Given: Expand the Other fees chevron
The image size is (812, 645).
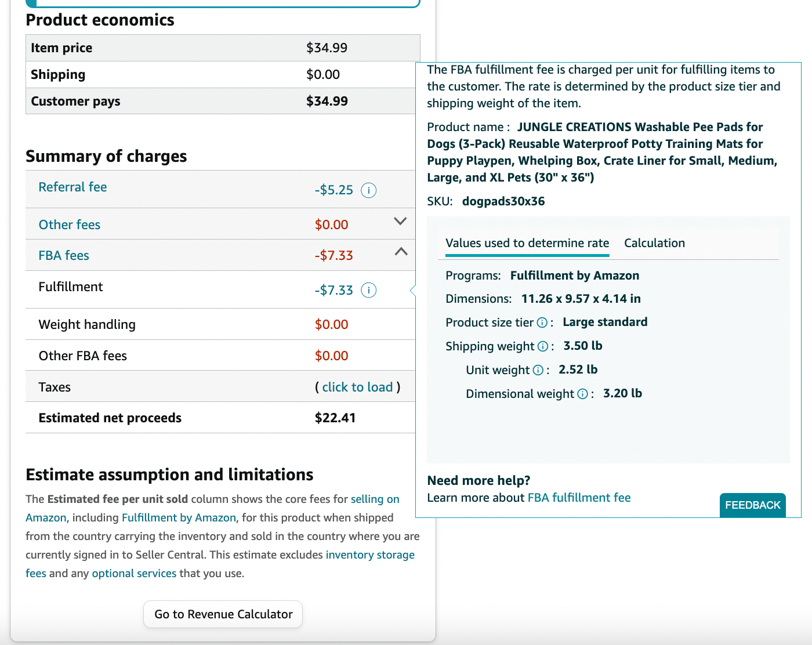Looking at the screenshot, I should tap(400, 221).
